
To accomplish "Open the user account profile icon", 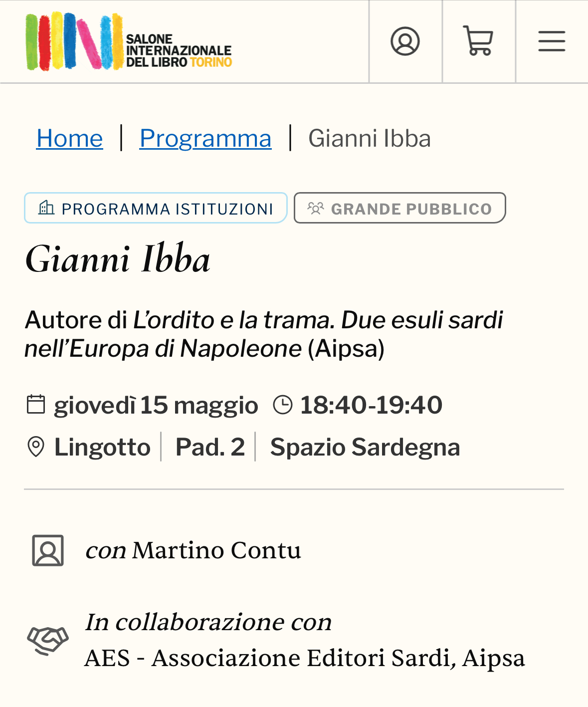I will [x=405, y=41].
